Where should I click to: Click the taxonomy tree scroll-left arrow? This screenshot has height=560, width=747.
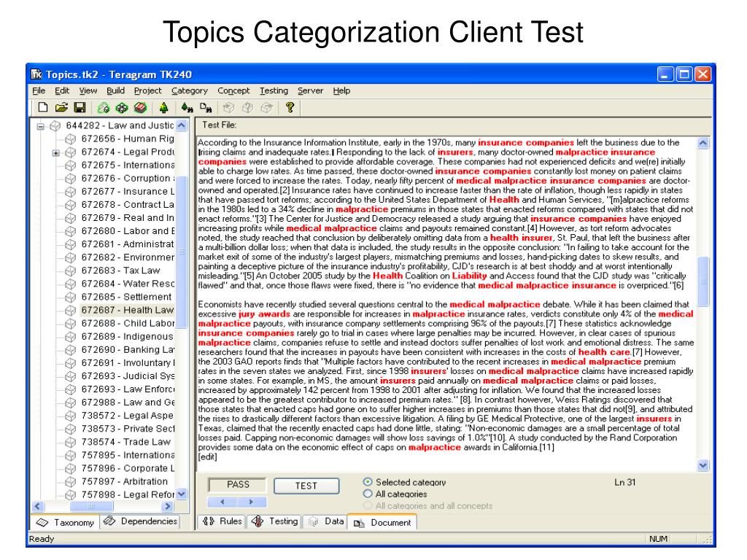(38, 506)
